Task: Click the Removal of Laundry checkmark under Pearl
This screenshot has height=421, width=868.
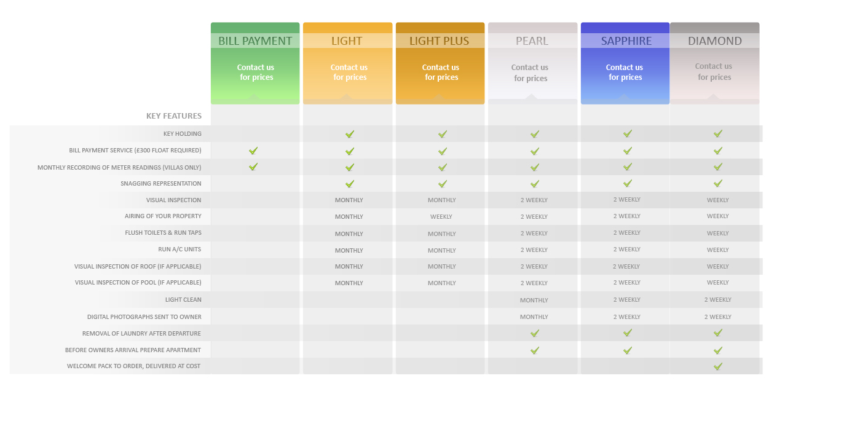Action: 535,333
